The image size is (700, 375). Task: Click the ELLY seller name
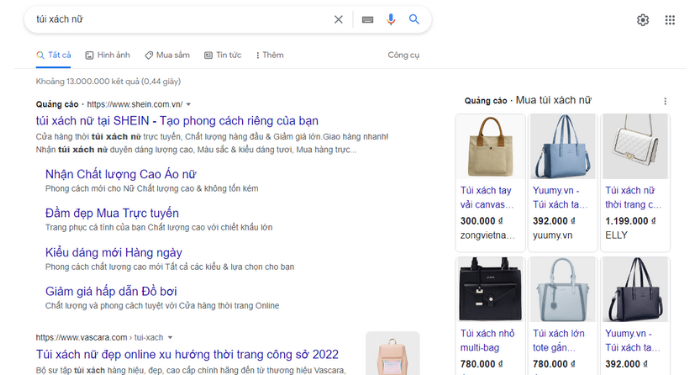click(x=616, y=235)
